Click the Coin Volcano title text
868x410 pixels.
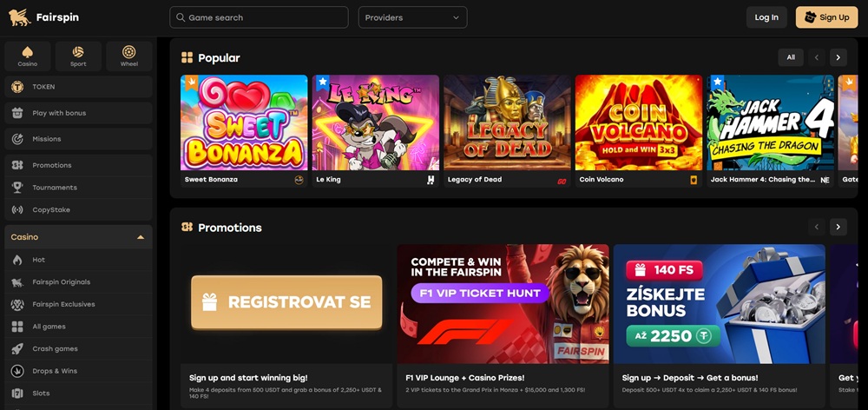[602, 180]
